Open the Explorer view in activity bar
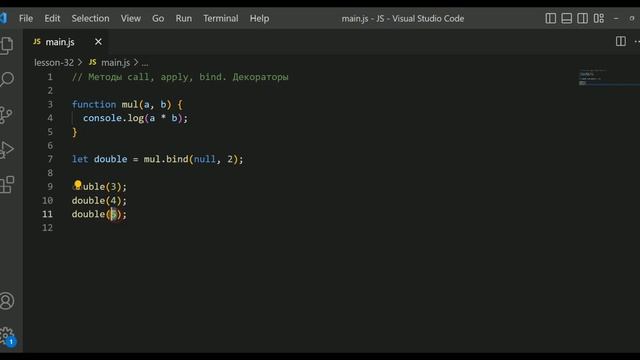 pos(7,45)
